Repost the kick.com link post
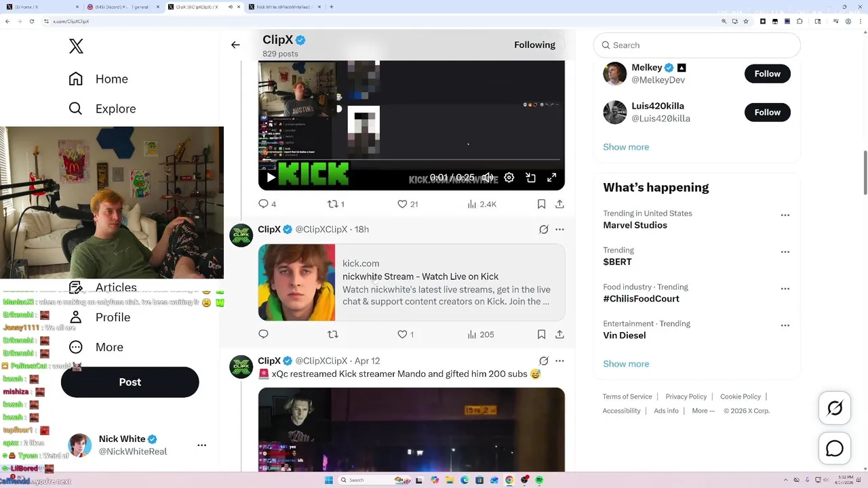 tap(333, 334)
